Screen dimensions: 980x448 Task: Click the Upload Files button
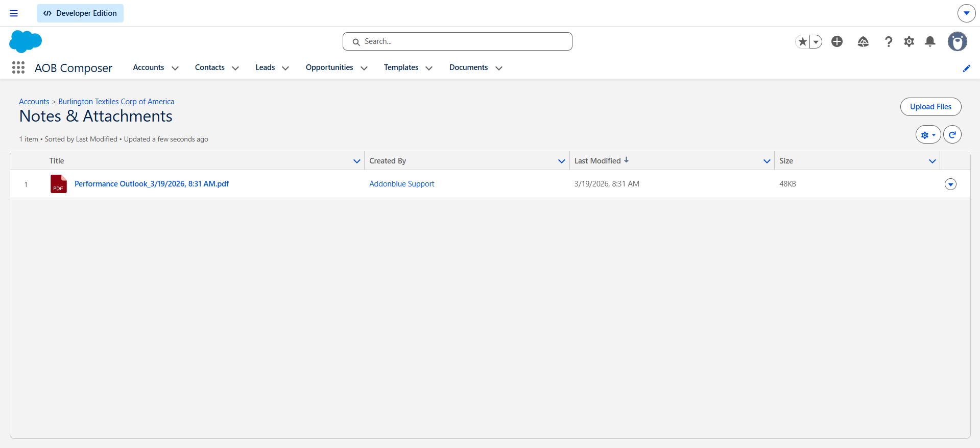tap(930, 107)
